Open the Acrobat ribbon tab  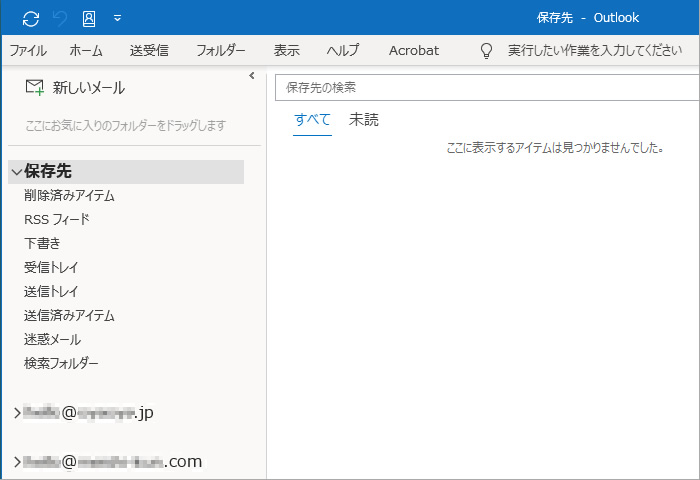(x=414, y=50)
